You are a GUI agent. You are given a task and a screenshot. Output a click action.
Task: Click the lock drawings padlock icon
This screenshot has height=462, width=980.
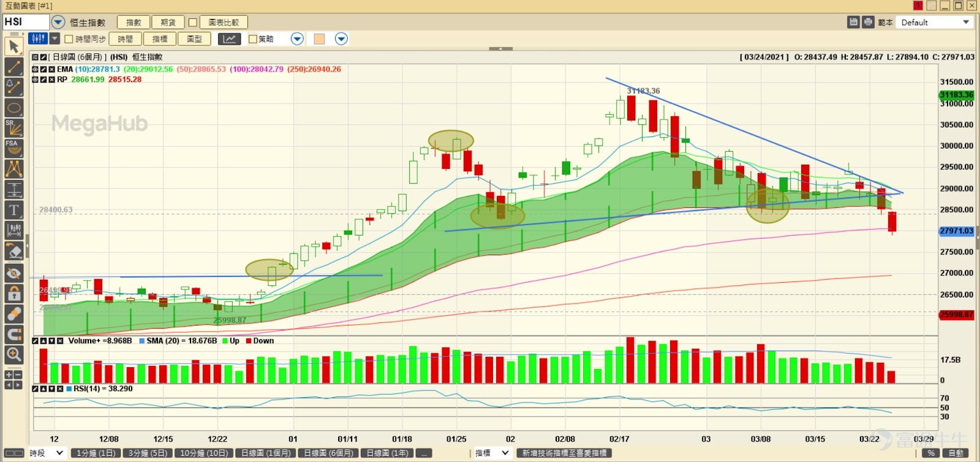(x=13, y=294)
